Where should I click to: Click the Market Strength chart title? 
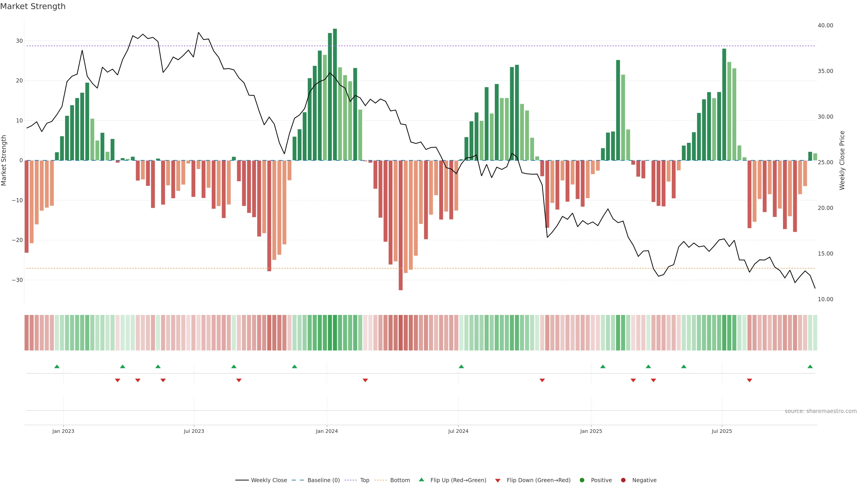point(33,6)
